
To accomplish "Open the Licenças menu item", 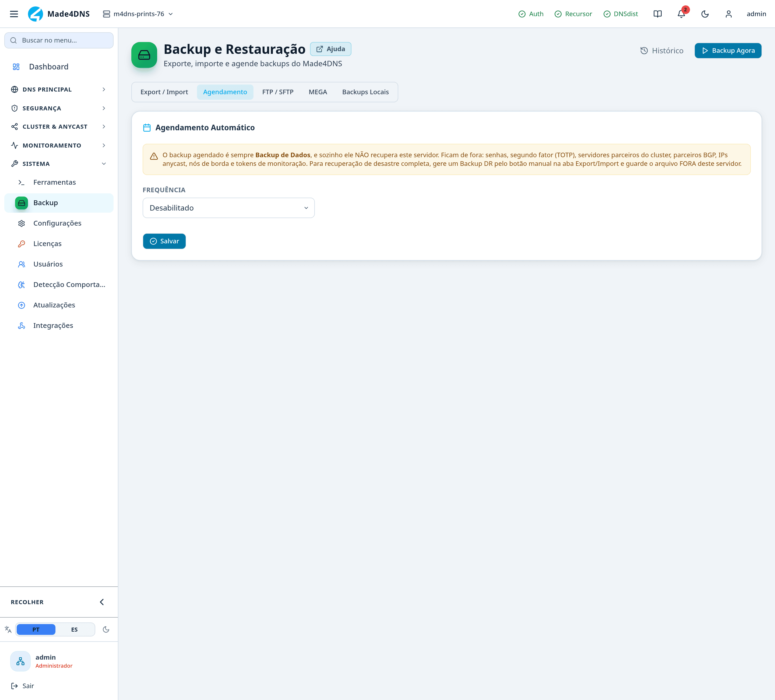I will (59, 243).
